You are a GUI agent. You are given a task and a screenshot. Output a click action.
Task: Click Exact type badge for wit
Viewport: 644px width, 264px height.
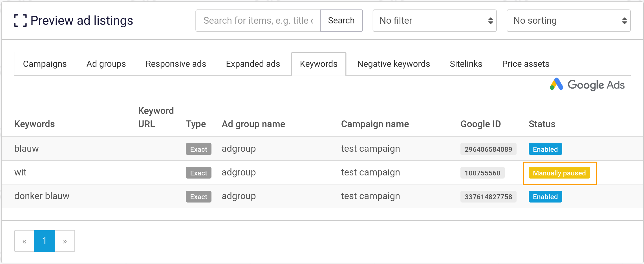[x=199, y=173]
